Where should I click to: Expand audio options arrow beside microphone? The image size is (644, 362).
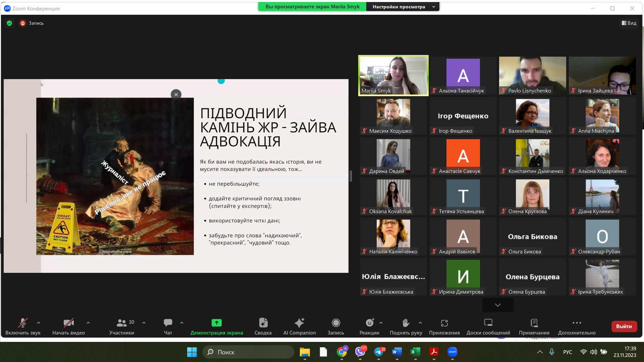pyautogui.click(x=39, y=323)
